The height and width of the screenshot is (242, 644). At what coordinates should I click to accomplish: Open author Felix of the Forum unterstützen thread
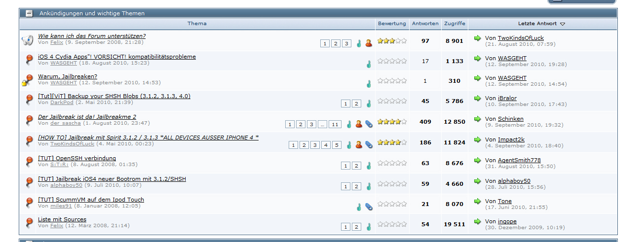[57, 42]
